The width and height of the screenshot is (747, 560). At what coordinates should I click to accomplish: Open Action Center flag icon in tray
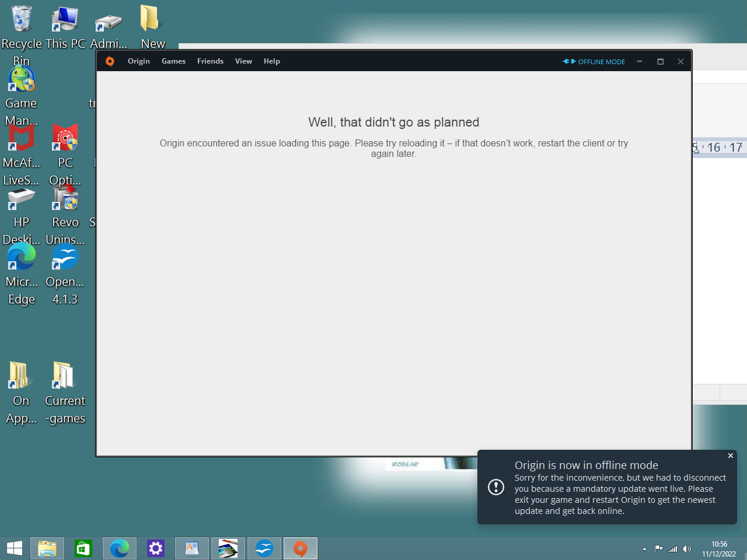pos(659,549)
